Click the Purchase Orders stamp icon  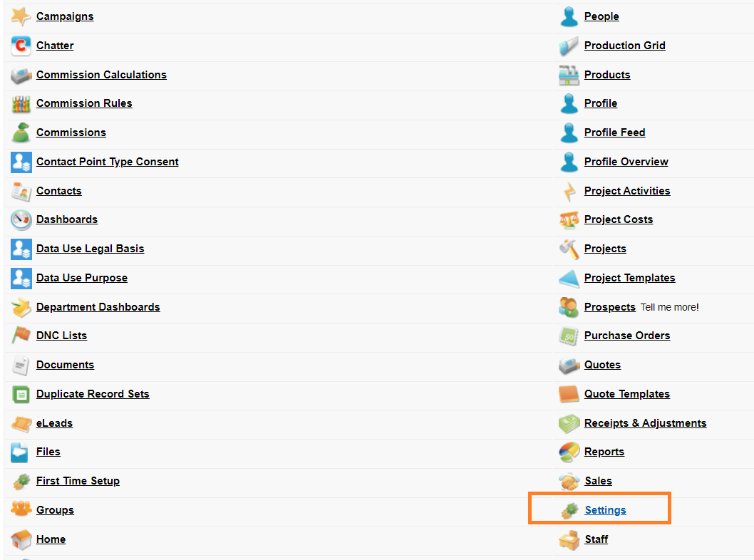[569, 336]
